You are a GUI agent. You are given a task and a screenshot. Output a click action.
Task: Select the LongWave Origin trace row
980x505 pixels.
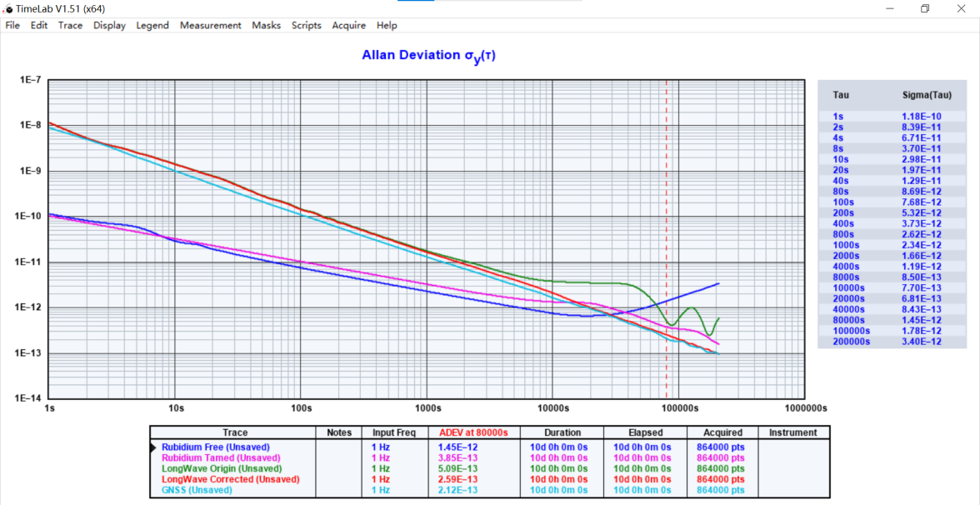(x=222, y=469)
